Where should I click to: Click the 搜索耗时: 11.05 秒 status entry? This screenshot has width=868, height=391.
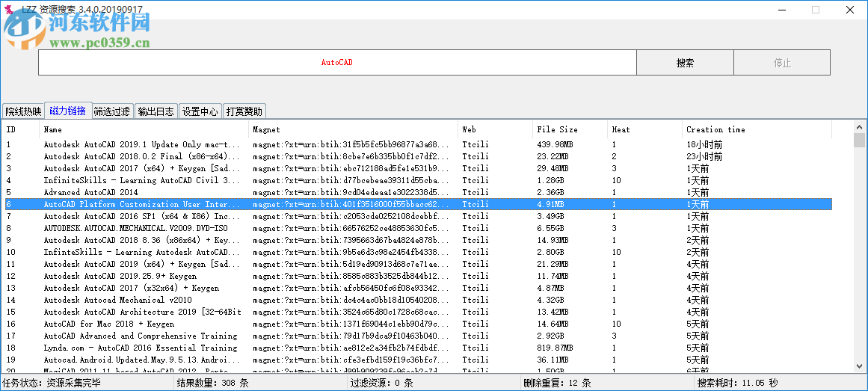coord(738,383)
